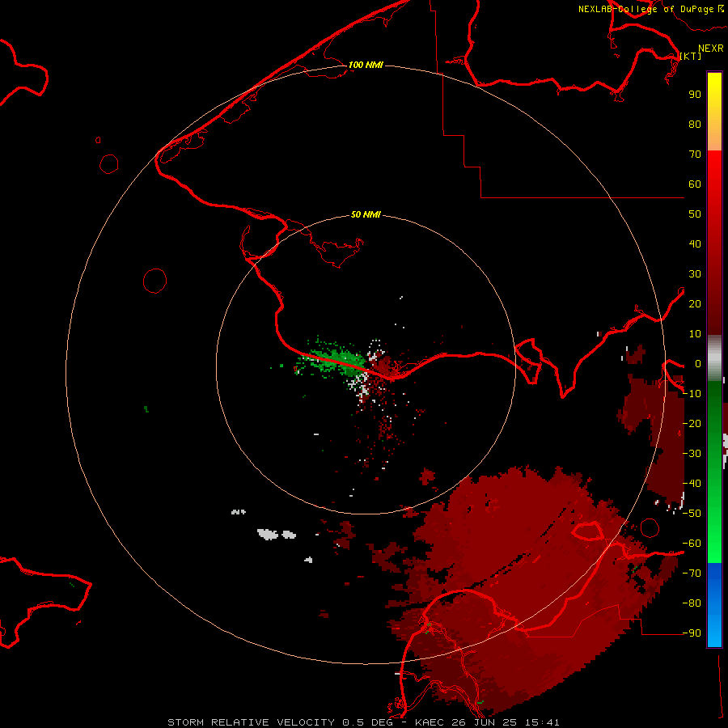Image resolution: width=728 pixels, height=728 pixels.
Task: Select the -50 scale value
Action: (692, 514)
